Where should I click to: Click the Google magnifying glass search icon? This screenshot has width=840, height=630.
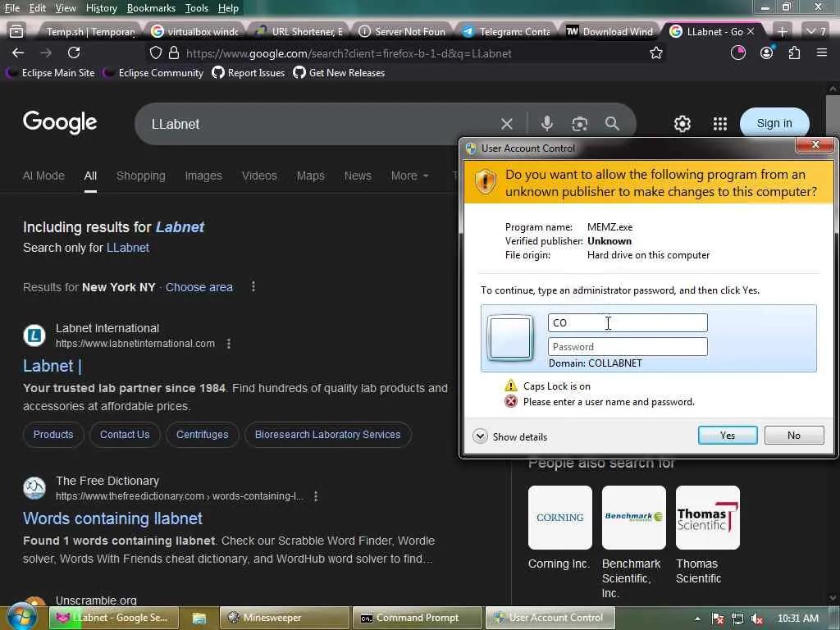click(612, 124)
